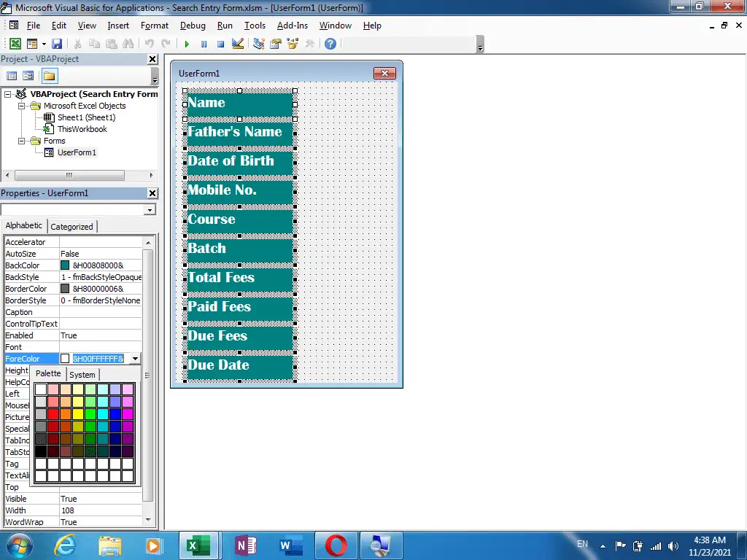Click the BorderStyle property row
Screen dimensions: 747x560
[x=73, y=300]
